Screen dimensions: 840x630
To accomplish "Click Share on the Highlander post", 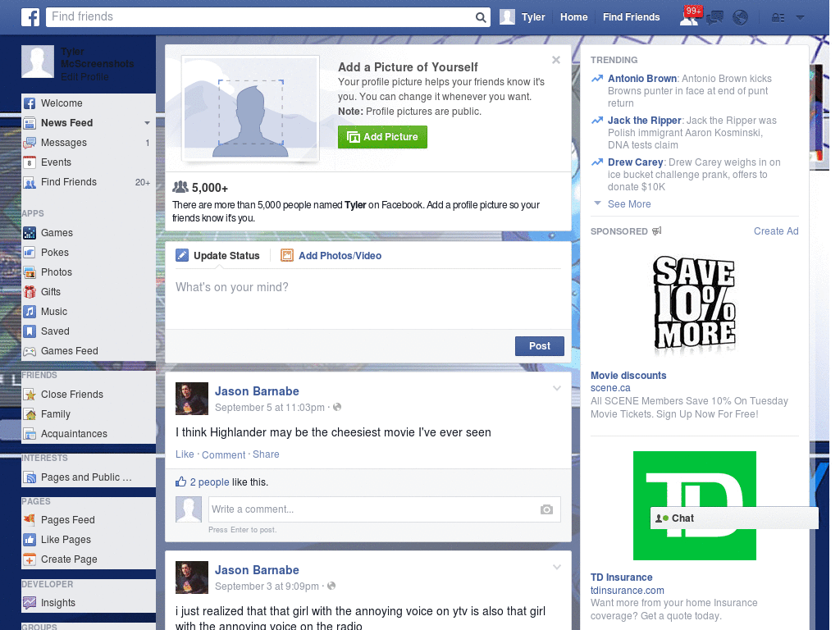I will point(266,454).
